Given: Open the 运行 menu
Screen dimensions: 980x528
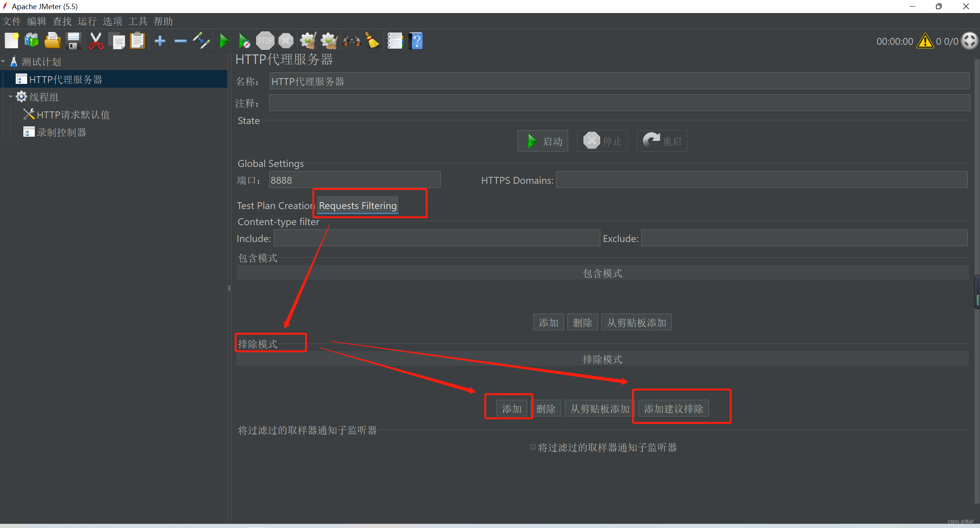Looking at the screenshot, I should pyautogui.click(x=87, y=21).
